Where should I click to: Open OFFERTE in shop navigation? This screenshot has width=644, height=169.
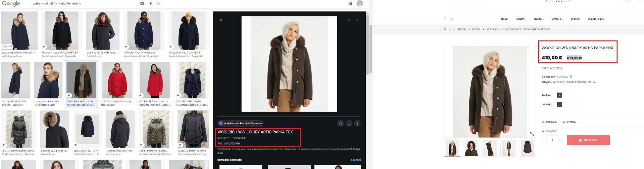[576, 19]
